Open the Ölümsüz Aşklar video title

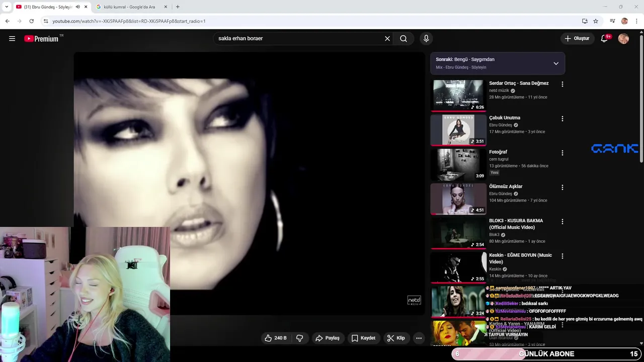click(506, 187)
